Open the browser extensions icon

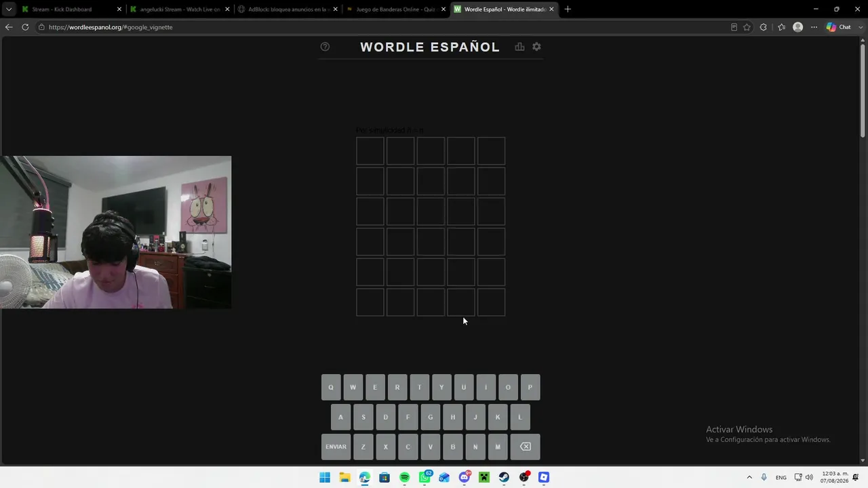(764, 27)
